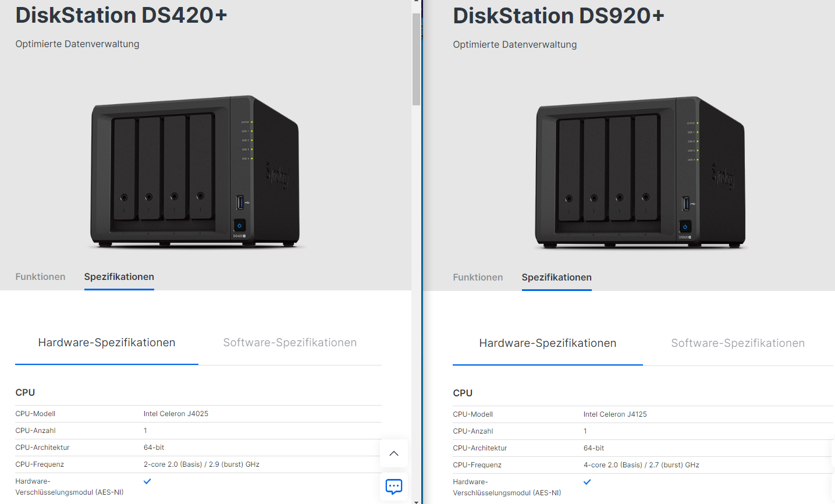
Task: Click the DS920+ product image
Action: point(640,173)
